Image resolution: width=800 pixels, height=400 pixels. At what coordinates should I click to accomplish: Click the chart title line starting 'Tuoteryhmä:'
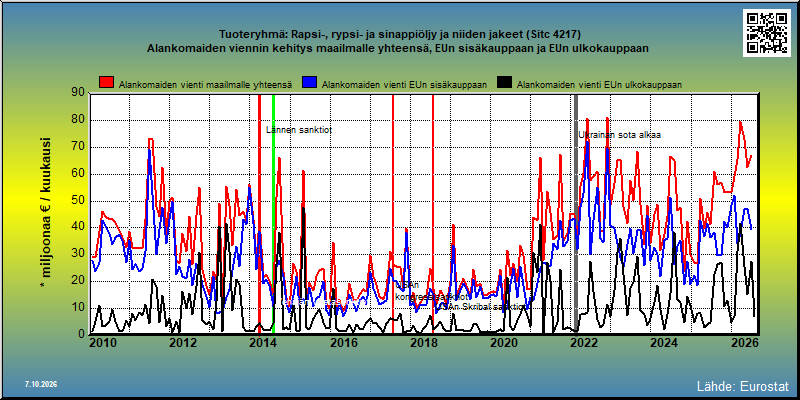pyautogui.click(x=399, y=35)
